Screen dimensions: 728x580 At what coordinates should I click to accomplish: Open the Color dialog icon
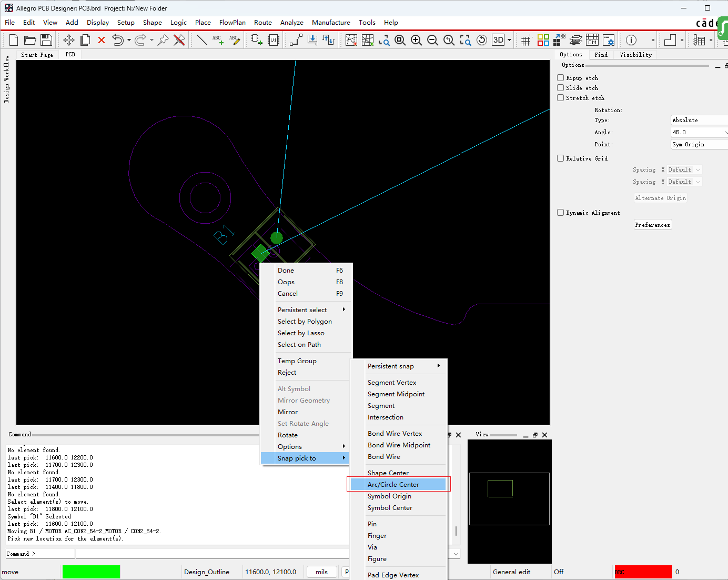coord(543,40)
